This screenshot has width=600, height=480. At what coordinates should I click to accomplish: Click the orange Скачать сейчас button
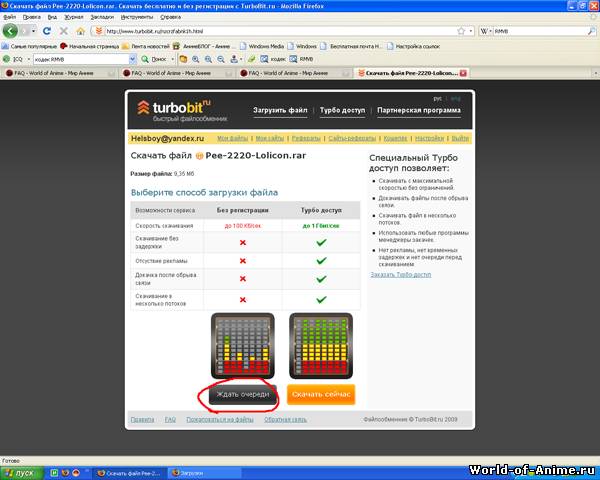[x=321, y=395]
